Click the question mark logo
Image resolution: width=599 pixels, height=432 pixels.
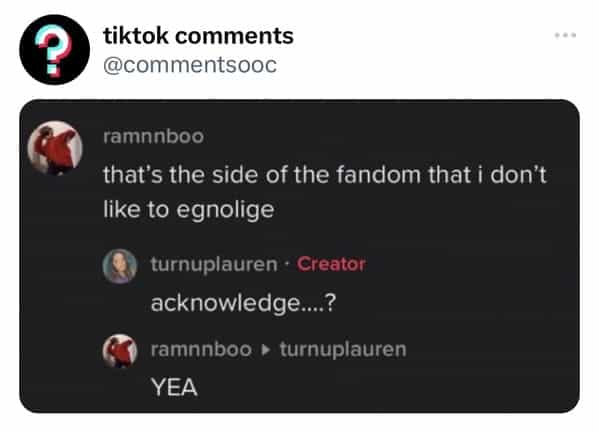pos(55,50)
